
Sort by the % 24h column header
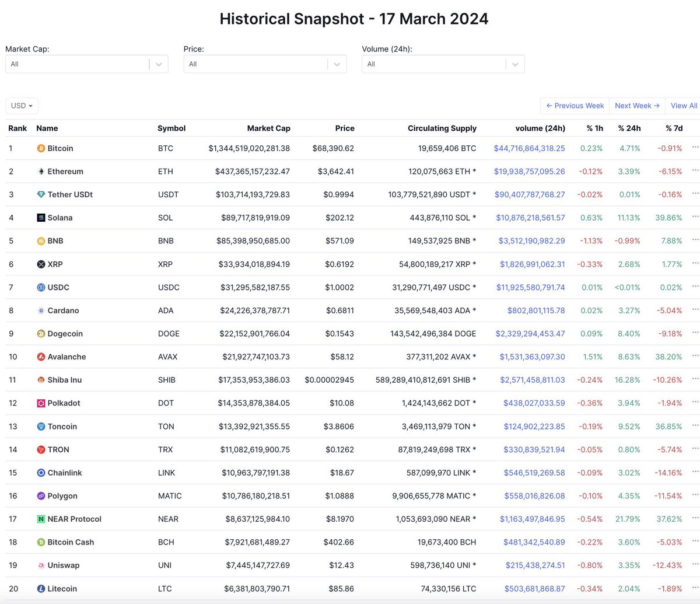pos(629,128)
